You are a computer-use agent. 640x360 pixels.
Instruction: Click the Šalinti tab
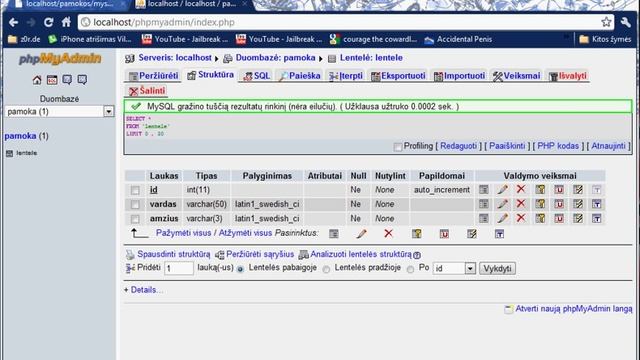[147, 91]
